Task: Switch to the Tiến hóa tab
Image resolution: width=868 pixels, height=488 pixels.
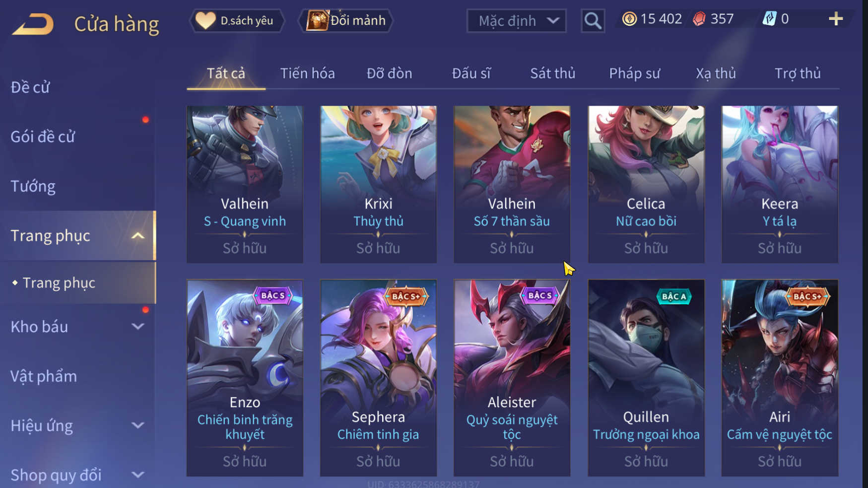Action: [x=307, y=73]
